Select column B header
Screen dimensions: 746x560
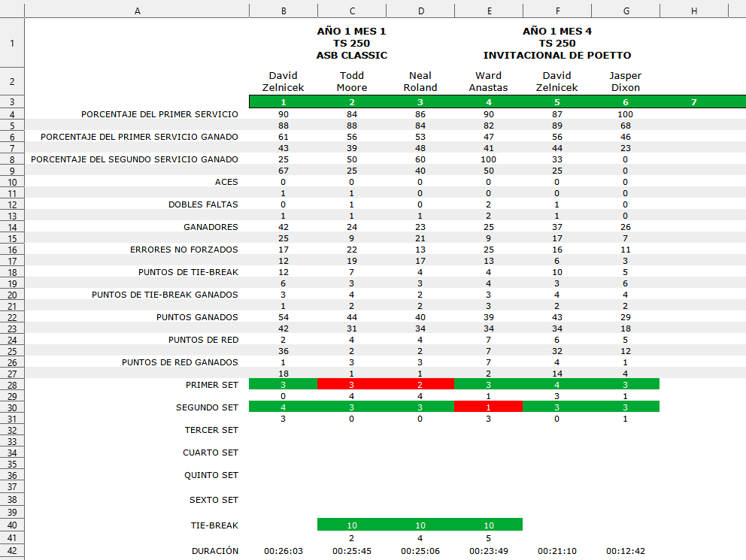click(284, 11)
